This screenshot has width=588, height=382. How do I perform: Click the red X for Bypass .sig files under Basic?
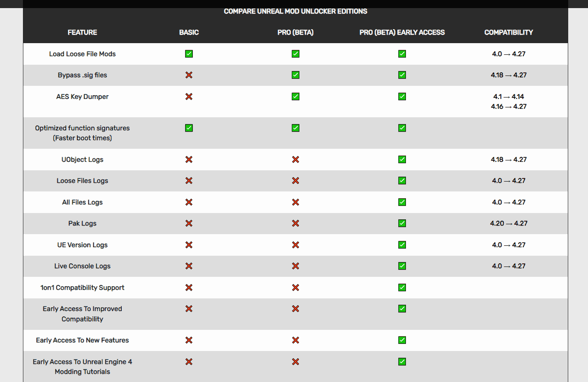pyautogui.click(x=189, y=75)
